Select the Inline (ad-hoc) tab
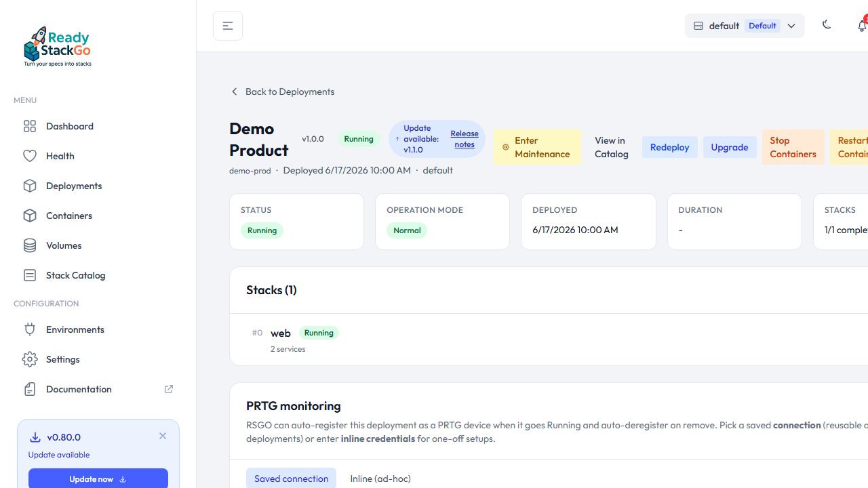 click(x=380, y=479)
